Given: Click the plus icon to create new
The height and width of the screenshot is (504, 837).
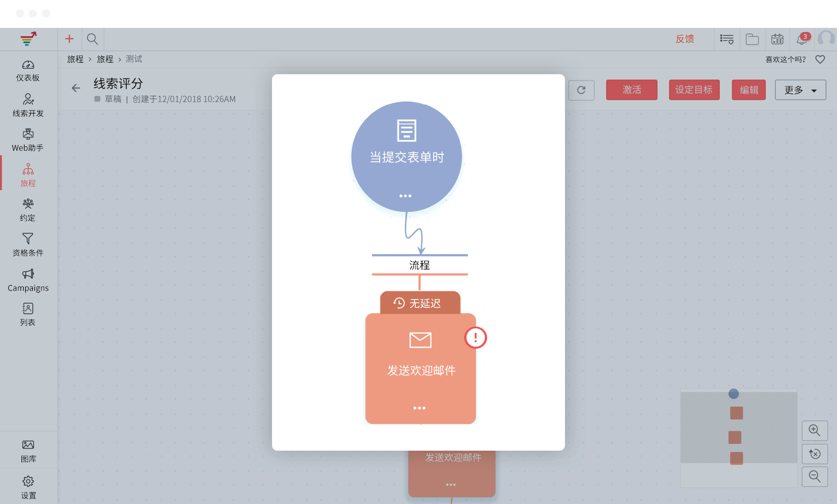Looking at the screenshot, I should (69, 39).
